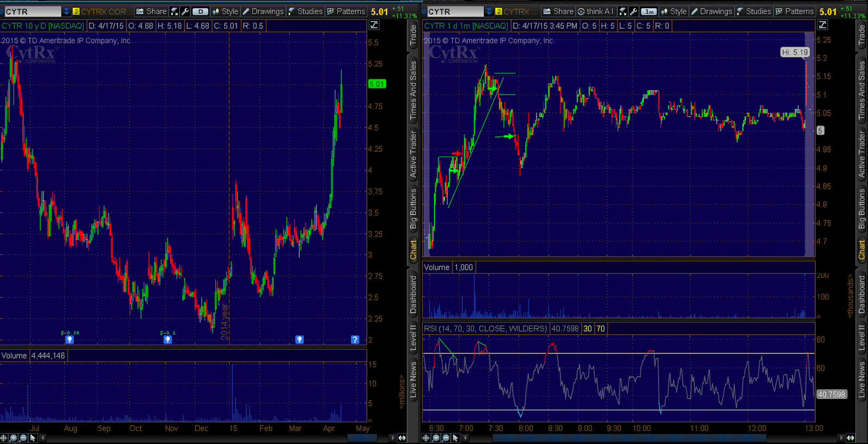
Task: Click RSI study label in lower panel
Action: pyautogui.click(x=486, y=328)
